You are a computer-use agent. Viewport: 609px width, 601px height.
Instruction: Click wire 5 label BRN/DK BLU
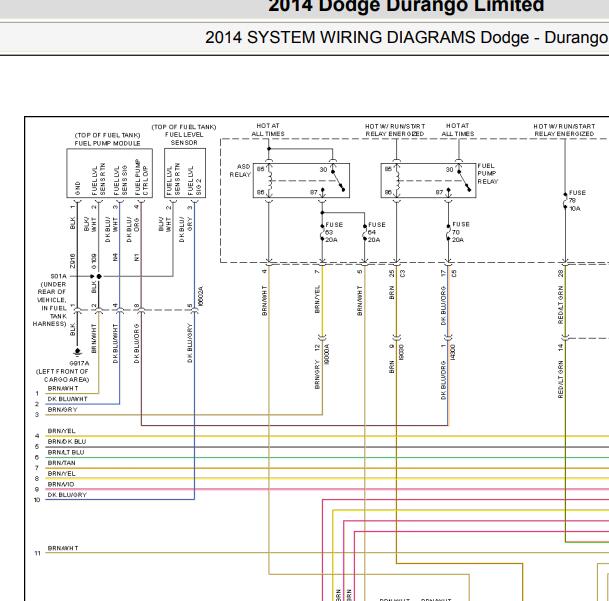(x=67, y=442)
